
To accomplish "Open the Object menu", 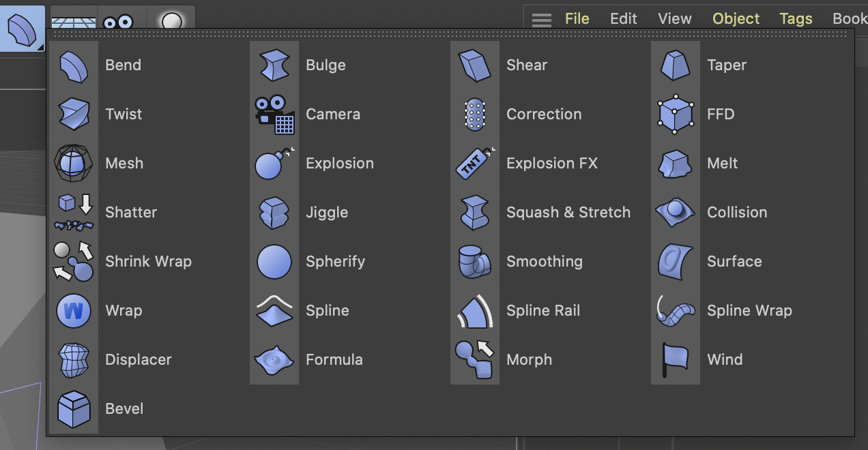I will point(736,19).
